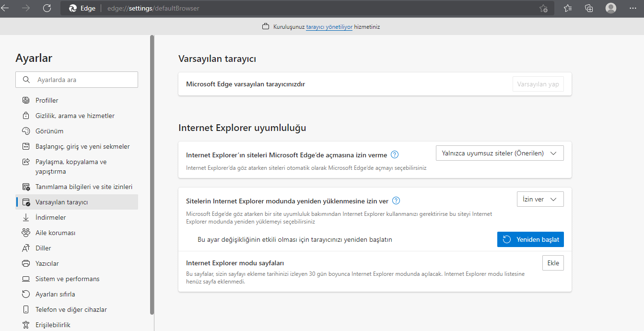Image resolution: width=644 pixels, height=331 pixels.
Task: Click help icon beside yeniden yüklenmesine izin ver
Action: [x=396, y=201]
